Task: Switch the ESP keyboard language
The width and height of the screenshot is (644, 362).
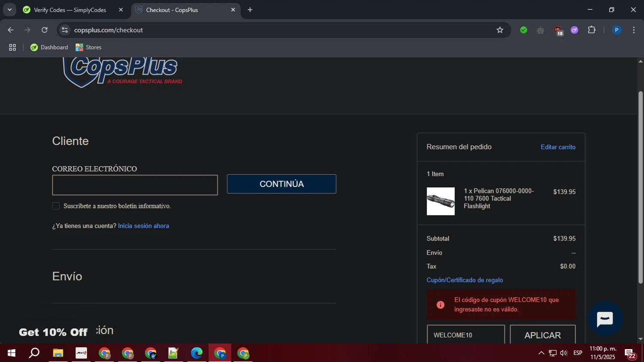Action: [578, 353]
